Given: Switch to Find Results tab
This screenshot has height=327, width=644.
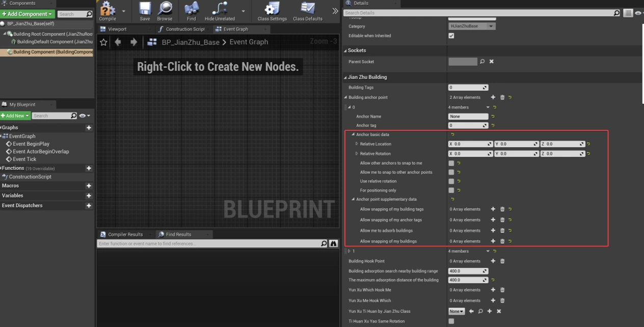Looking at the screenshot, I should click(178, 234).
